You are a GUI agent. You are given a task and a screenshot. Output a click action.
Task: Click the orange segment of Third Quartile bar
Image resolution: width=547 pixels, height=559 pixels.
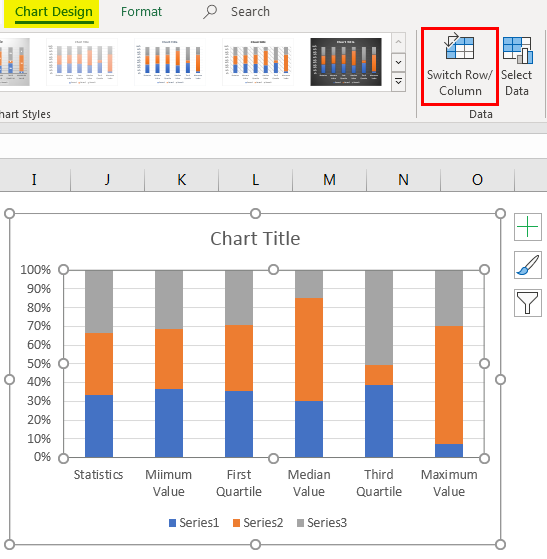[379, 375]
